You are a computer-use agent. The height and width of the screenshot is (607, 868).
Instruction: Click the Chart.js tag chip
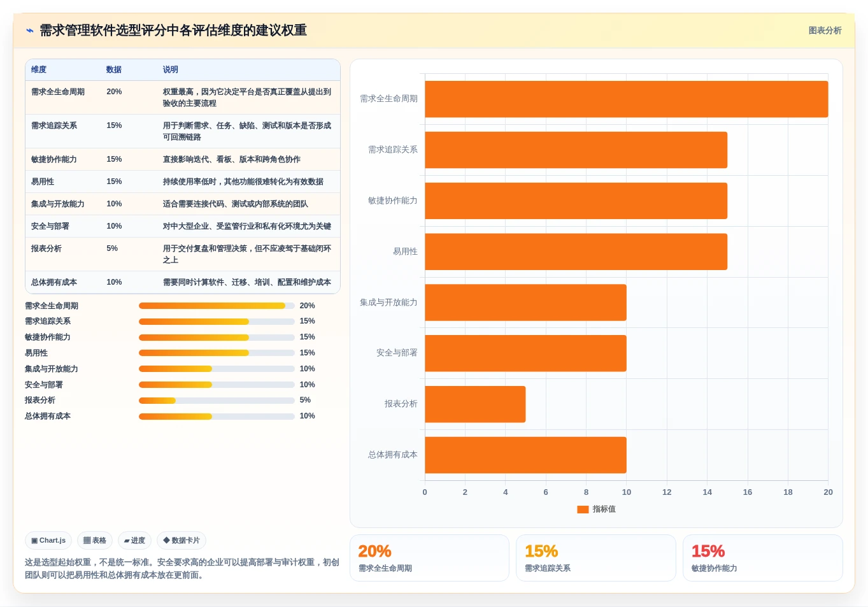pos(48,540)
